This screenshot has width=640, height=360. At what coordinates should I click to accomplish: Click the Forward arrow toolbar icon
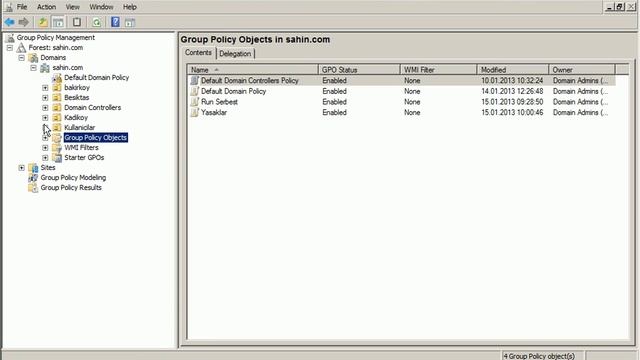[23, 22]
